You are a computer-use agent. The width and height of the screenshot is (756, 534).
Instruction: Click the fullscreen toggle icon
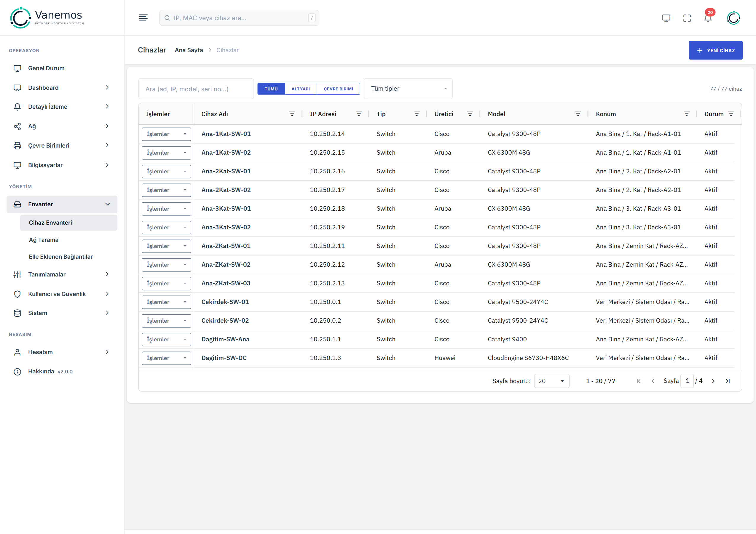(687, 18)
